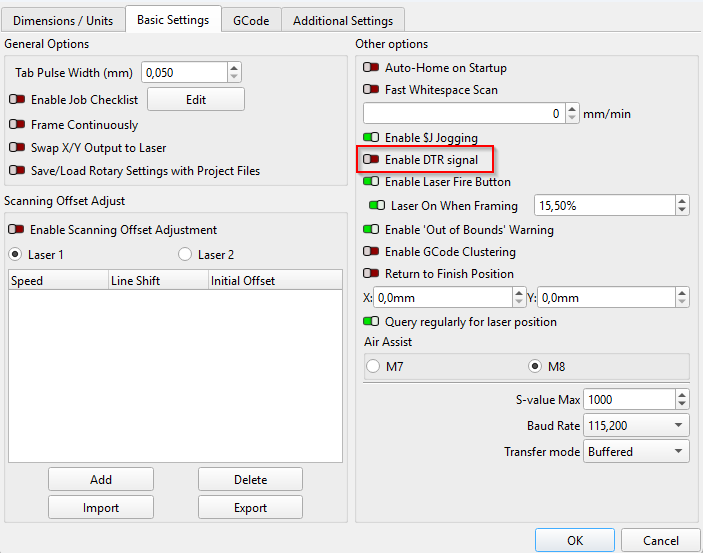Toggle Enable Laser Fire Button

tap(372, 182)
